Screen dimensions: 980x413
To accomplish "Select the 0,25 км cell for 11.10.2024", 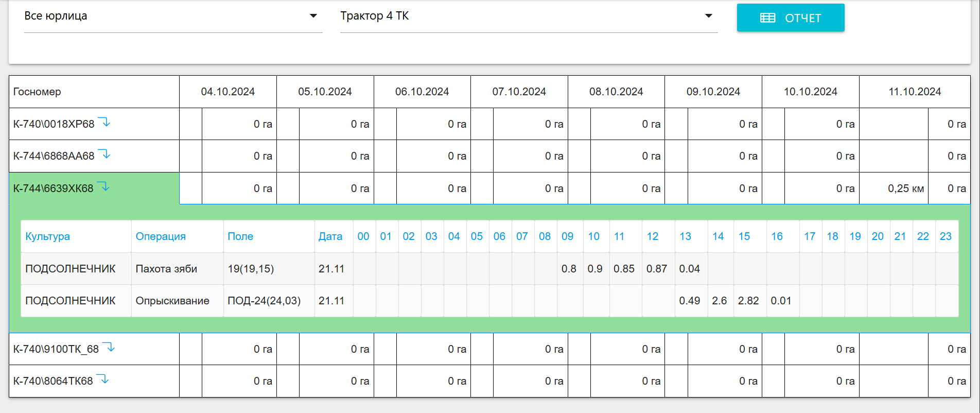I will (905, 188).
